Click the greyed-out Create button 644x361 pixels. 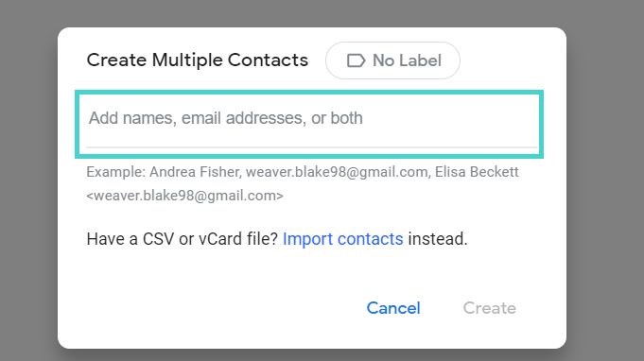pos(490,308)
